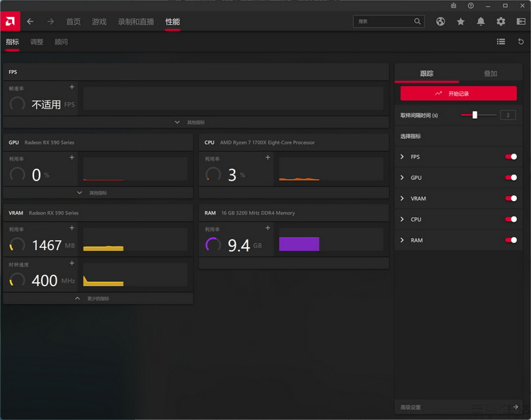531x420 pixels.
Task: Toggle the sidebar panel icon
Action: click(x=521, y=22)
